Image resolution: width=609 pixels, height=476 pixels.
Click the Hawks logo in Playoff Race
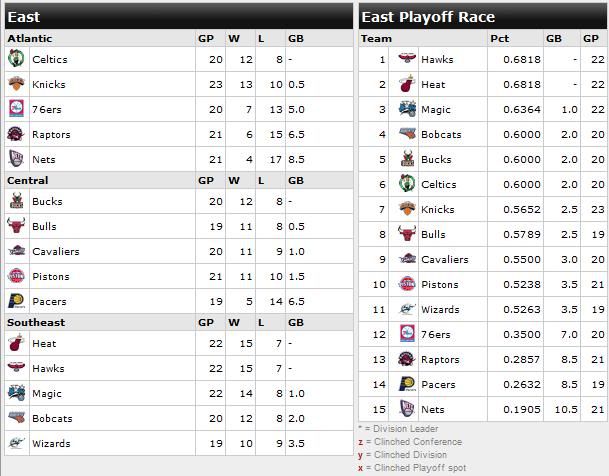click(x=407, y=58)
